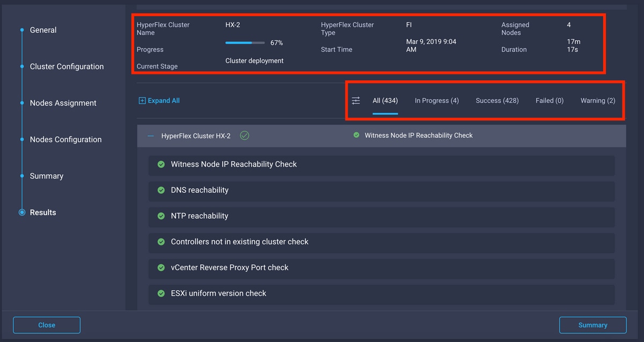Switch to the Success (428) tab
Image resolution: width=644 pixels, height=342 pixels.
pyautogui.click(x=497, y=101)
